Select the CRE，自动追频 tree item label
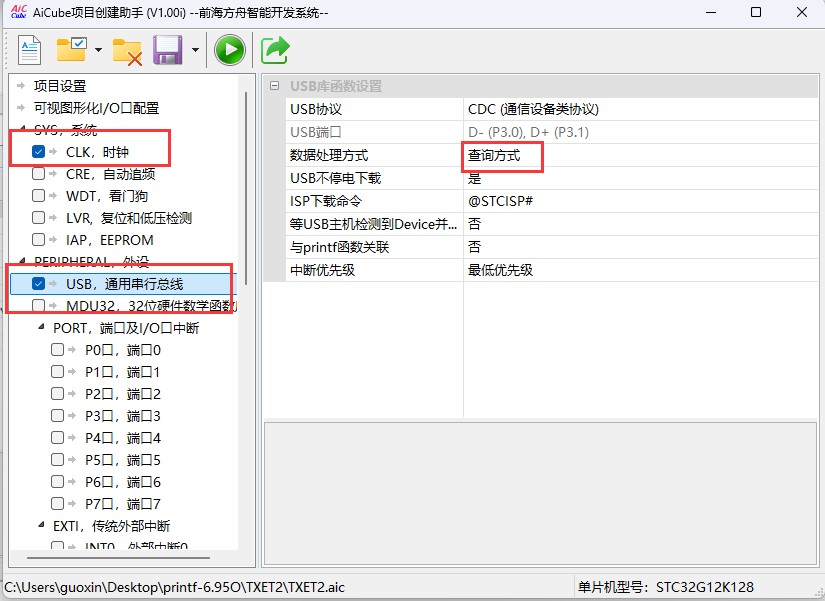 coord(110,174)
